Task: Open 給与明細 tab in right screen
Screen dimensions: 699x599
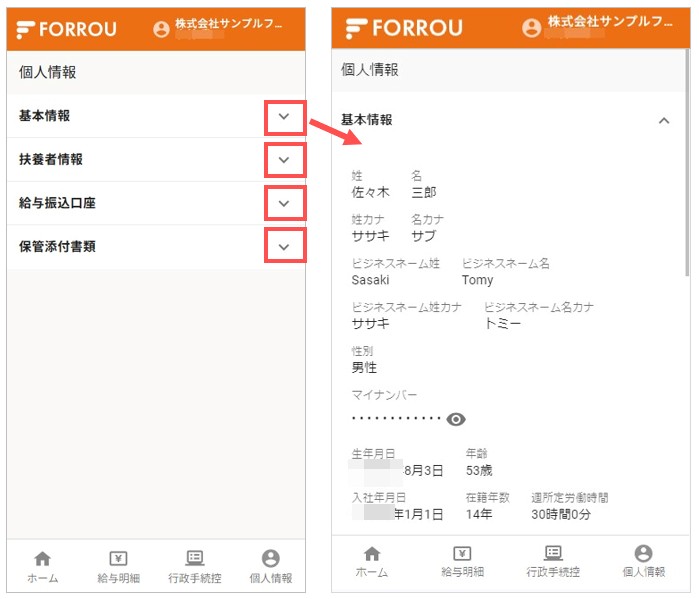Action: click(462, 562)
